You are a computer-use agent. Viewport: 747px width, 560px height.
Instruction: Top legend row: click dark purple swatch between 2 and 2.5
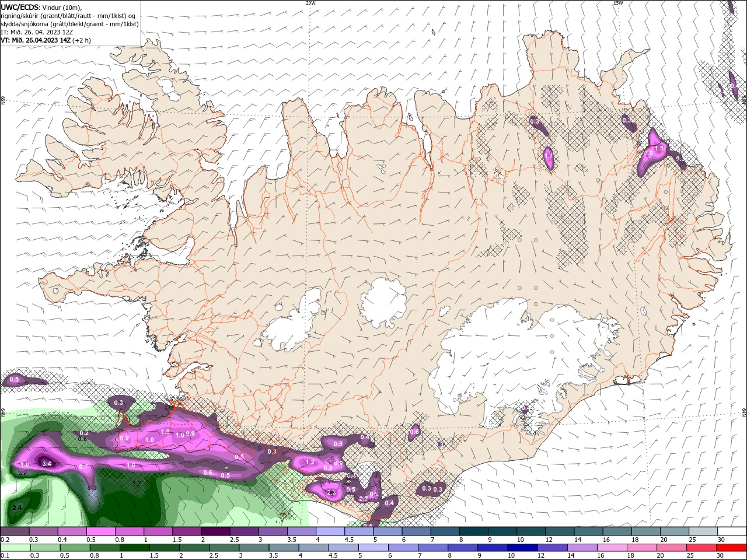click(215, 531)
